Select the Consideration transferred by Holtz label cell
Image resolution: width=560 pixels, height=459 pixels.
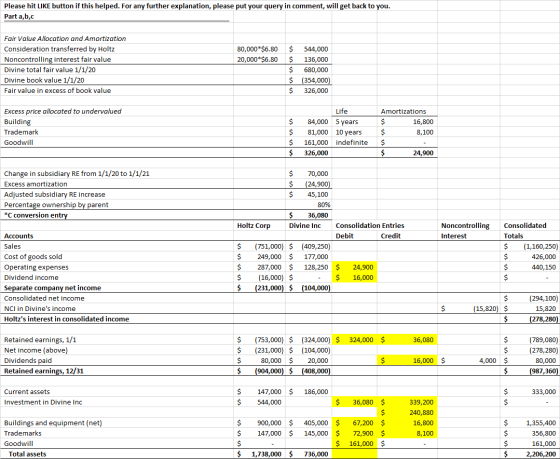(117, 49)
